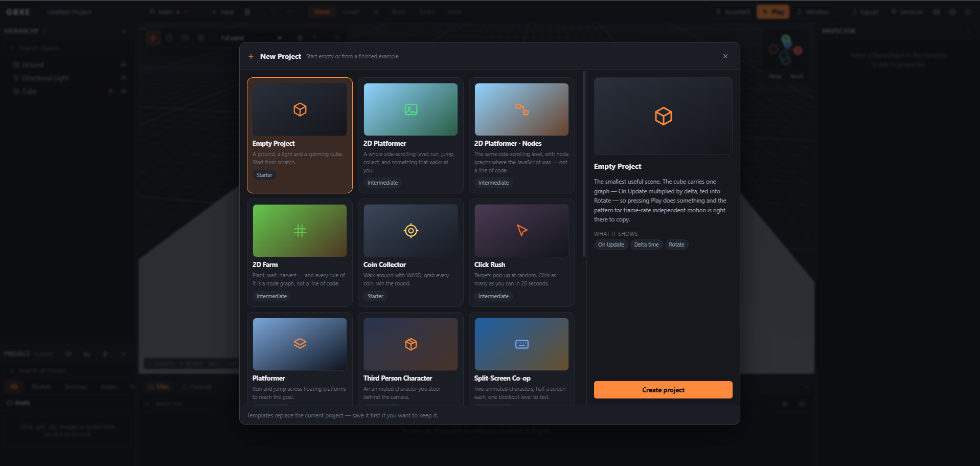The image size is (980, 466).
Task: Click the grid hash icon on 2D Farm card
Action: 300,231
